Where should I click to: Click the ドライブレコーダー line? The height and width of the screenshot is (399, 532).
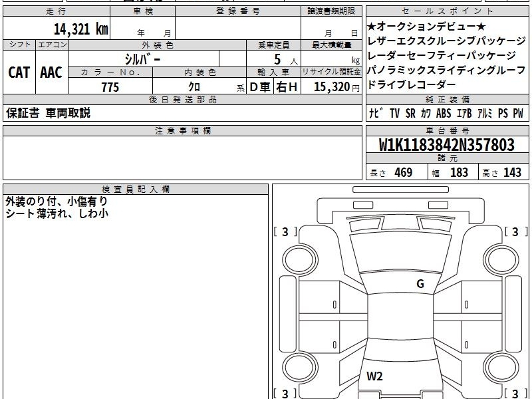412,85
